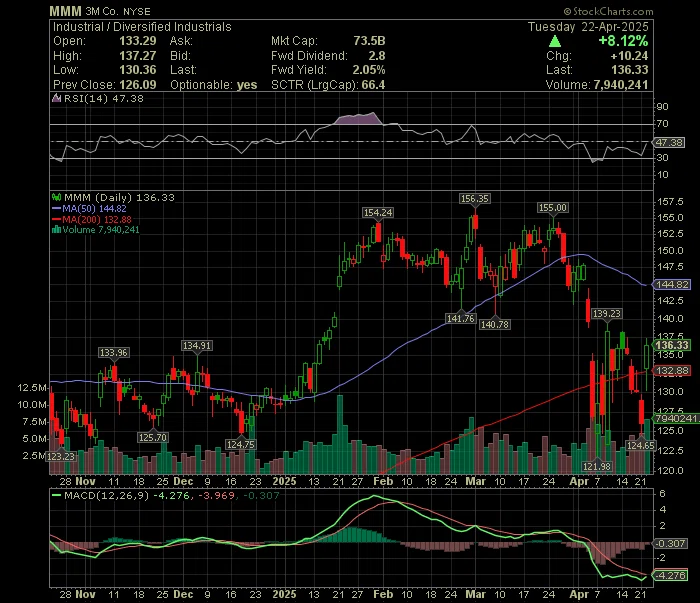The height and width of the screenshot is (603, 700).
Task: Click the 121.98 low price label
Action: [x=597, y=466]
